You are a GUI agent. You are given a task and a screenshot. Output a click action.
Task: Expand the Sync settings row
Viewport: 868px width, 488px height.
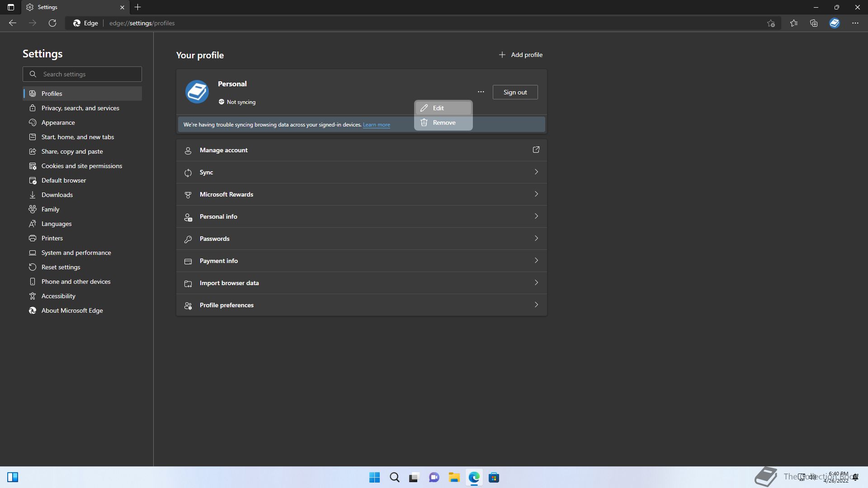click(362, 172)
